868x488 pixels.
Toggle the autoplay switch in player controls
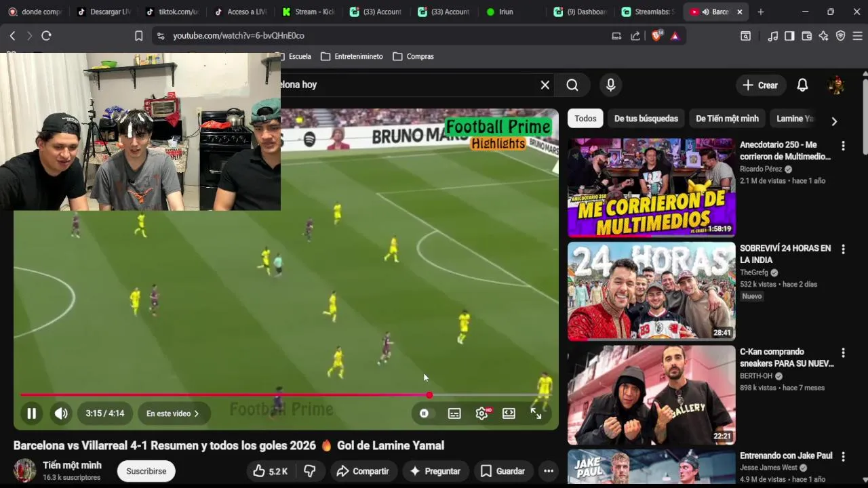tap(424, 413)
